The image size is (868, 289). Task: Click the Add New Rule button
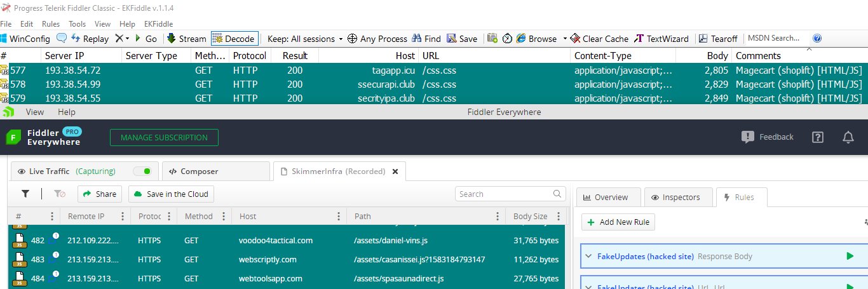point(618,222)
